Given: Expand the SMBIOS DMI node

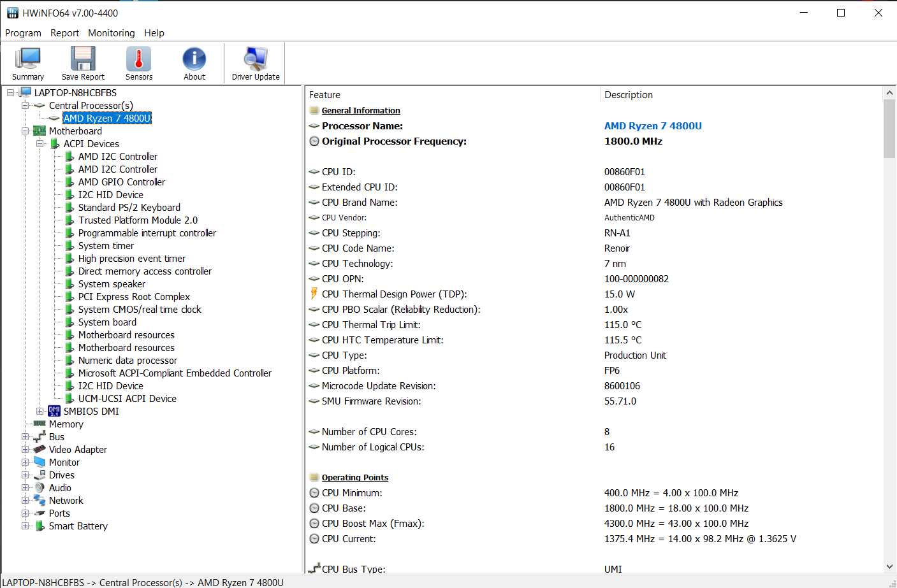Looking at the screenshot, I should pos(40,412).
